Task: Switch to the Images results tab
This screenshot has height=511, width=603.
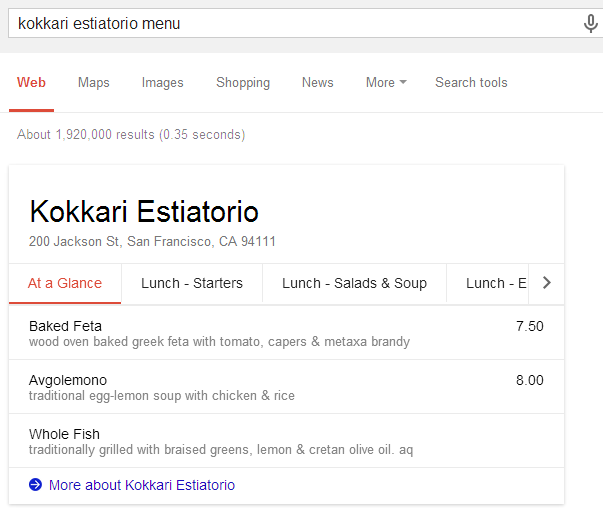Action: click(x=162, y=82)
